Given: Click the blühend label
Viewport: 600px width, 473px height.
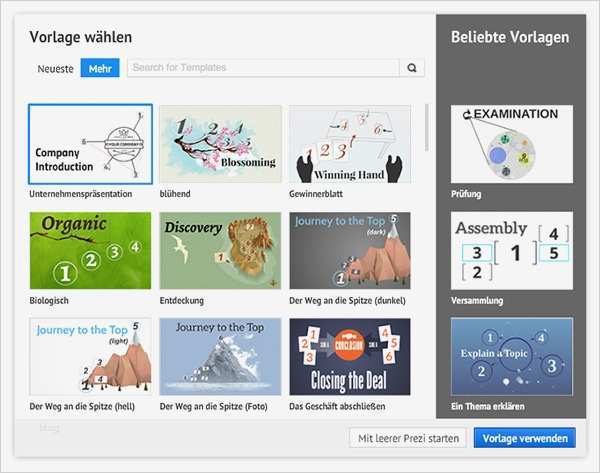Looking at the screenshot, I should pyautogui.click(x=175, y=194).
